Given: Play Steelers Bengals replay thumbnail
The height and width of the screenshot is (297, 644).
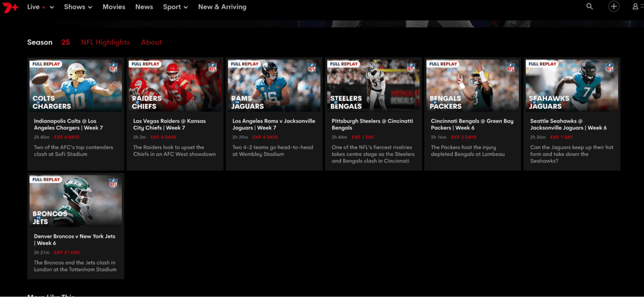Looking at the screenshot, I should click(x=374, y=86).
